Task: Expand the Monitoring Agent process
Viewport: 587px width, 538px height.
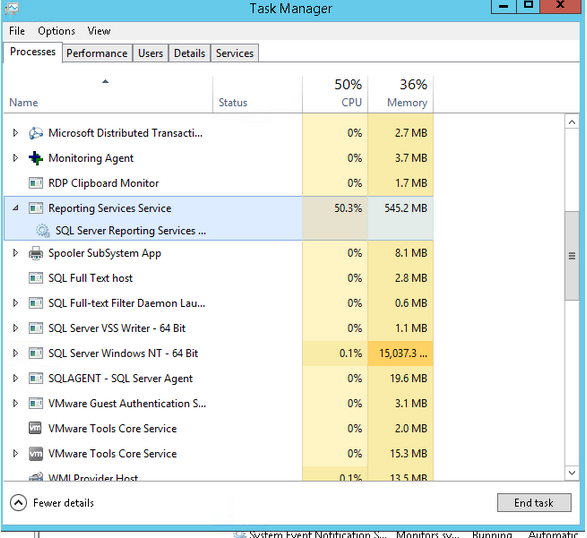Action: pos(15,158)
